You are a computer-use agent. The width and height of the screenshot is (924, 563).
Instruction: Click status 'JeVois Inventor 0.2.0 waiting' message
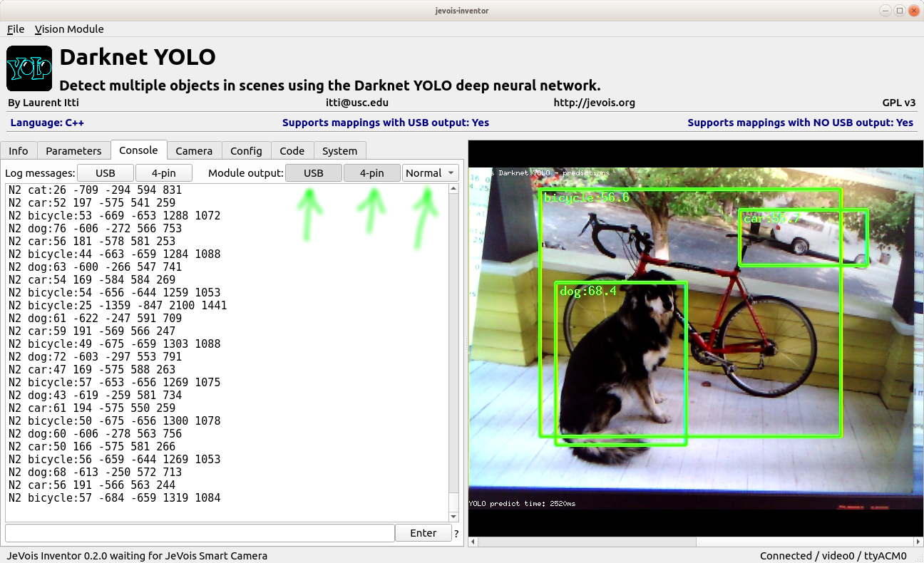137,556
